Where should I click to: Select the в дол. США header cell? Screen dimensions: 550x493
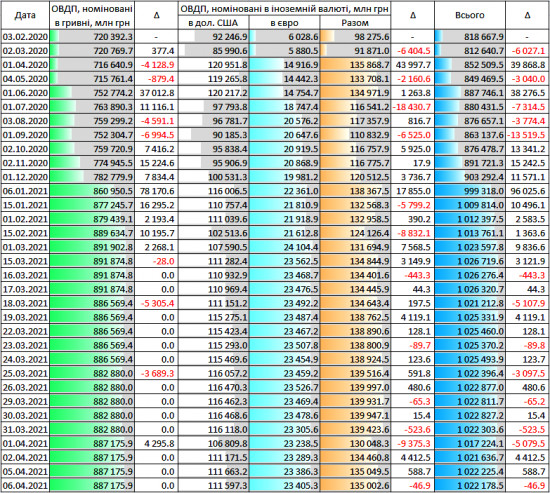coord(213,23)
